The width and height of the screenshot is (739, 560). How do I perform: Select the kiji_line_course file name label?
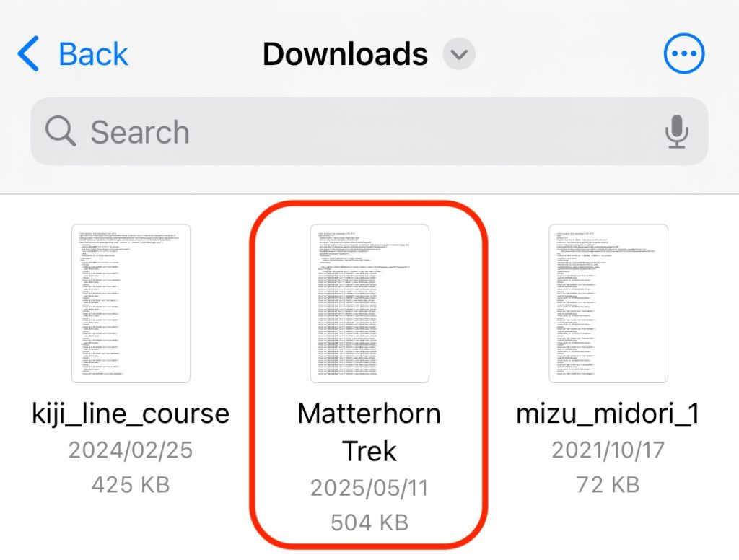click(131, 414)
